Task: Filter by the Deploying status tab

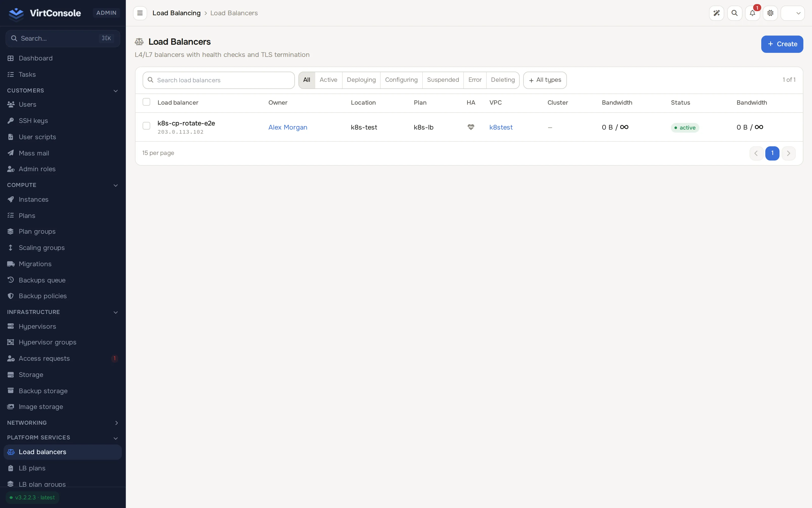Action: (361, 80)
